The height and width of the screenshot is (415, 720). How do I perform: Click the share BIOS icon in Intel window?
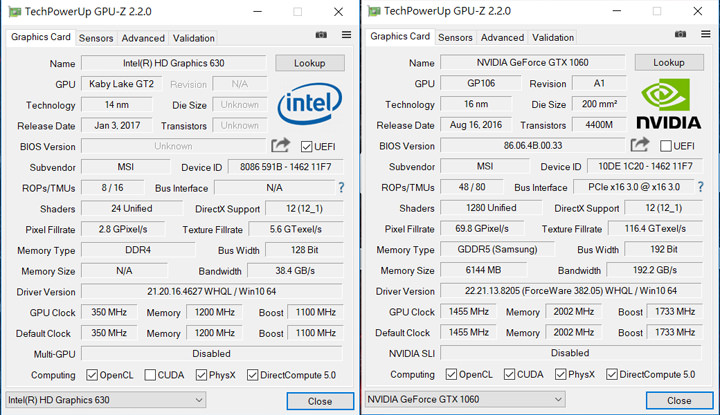[281, 146]
